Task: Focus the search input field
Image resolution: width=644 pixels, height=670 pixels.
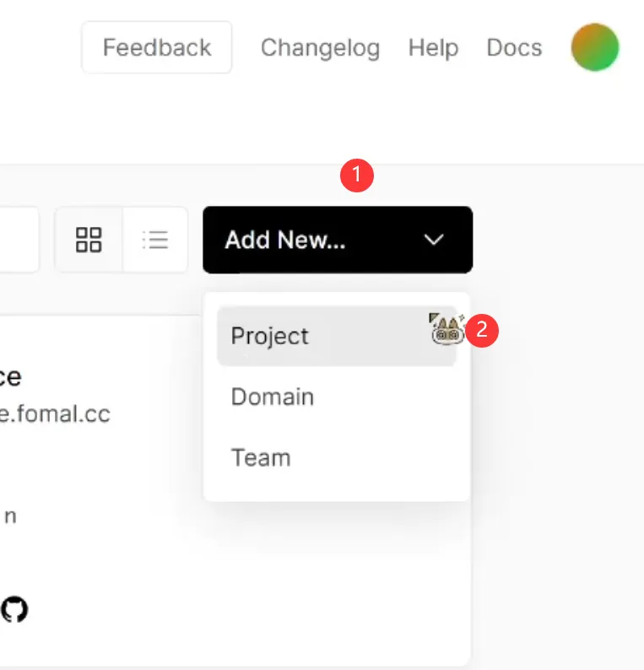Action: [x=19, y=240]
